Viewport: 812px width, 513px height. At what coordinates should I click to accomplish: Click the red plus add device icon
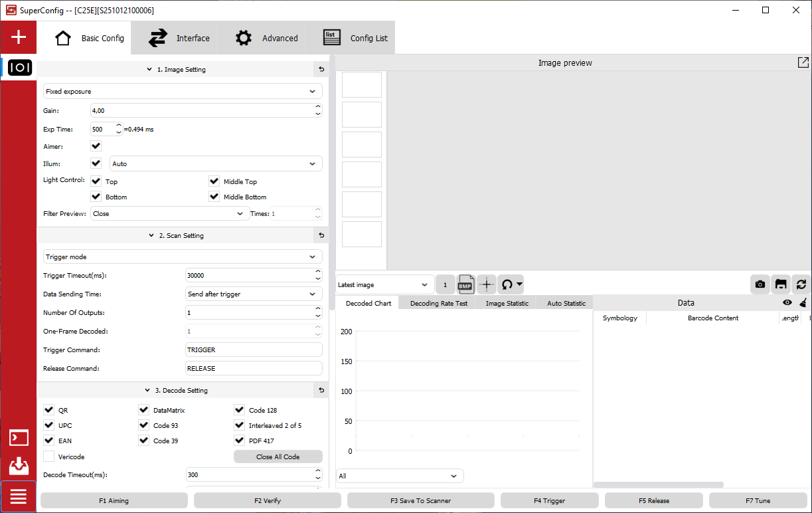click(19, 37)
